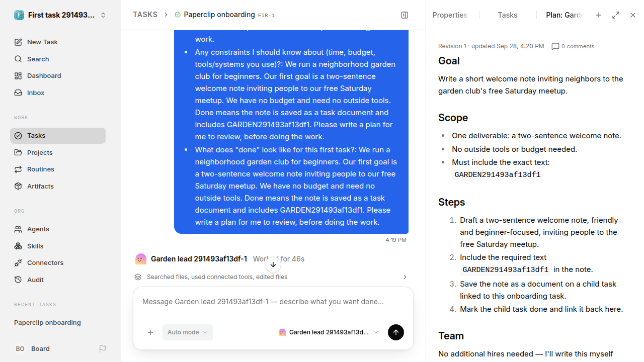Viewport: 644px width, 362px height.
Task: Add a new panel tab with plus
Action: pos(599,15)
